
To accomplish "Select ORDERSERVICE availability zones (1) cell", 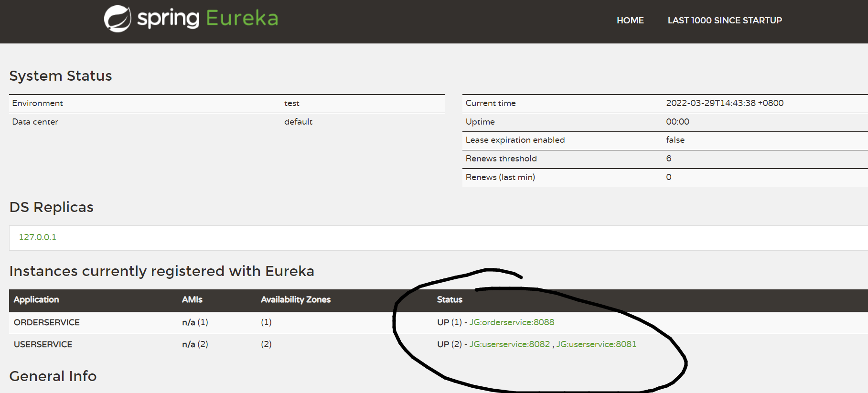I will tap(266, 322).
